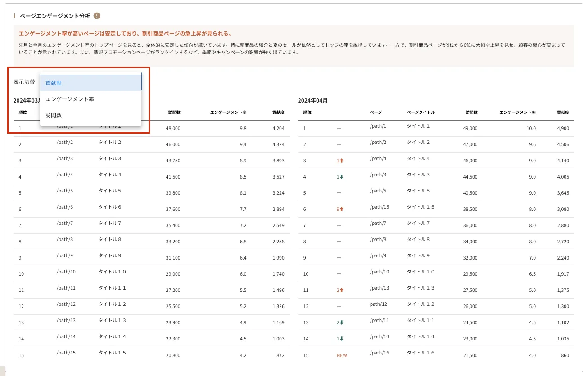
Task: Click the orange headline about エンゲージメント率が高いページ
Action: point(125,33)
